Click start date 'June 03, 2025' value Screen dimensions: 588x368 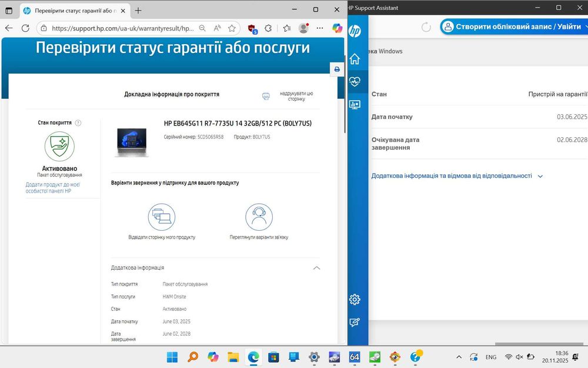click(x=176, y=321)
